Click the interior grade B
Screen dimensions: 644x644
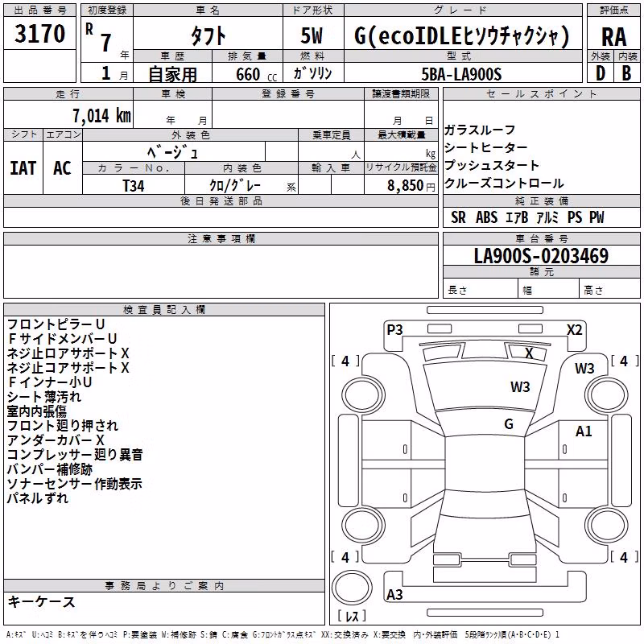[626, 73]
